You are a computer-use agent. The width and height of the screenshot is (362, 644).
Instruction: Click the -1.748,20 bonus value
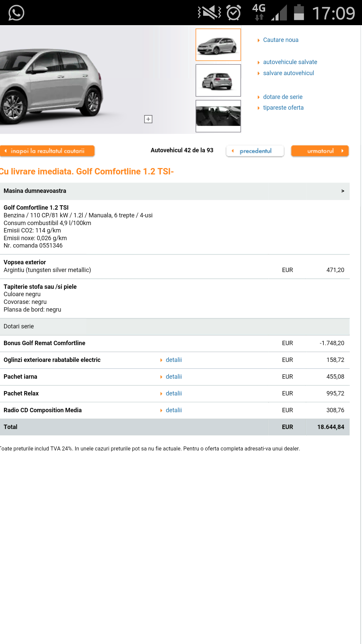(332, 343)
